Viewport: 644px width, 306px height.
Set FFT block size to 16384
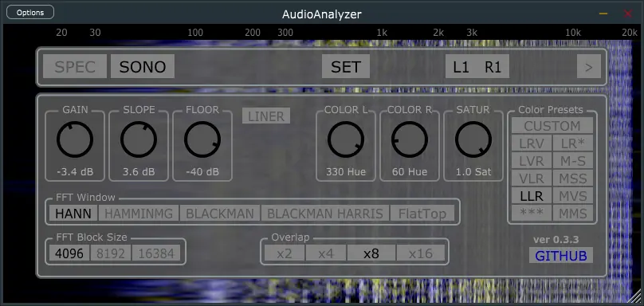(x=156, y=253)
